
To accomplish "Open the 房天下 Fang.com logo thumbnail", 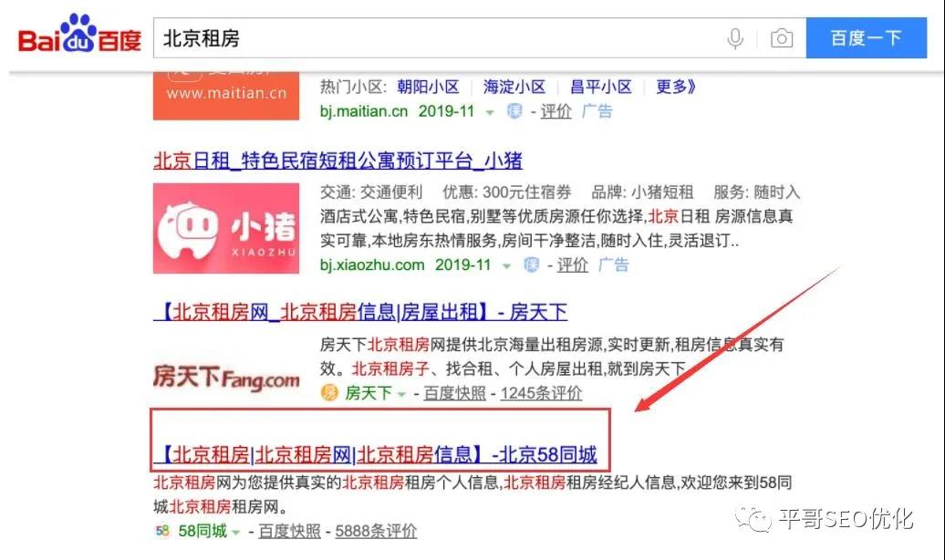I will coord(226,378).
